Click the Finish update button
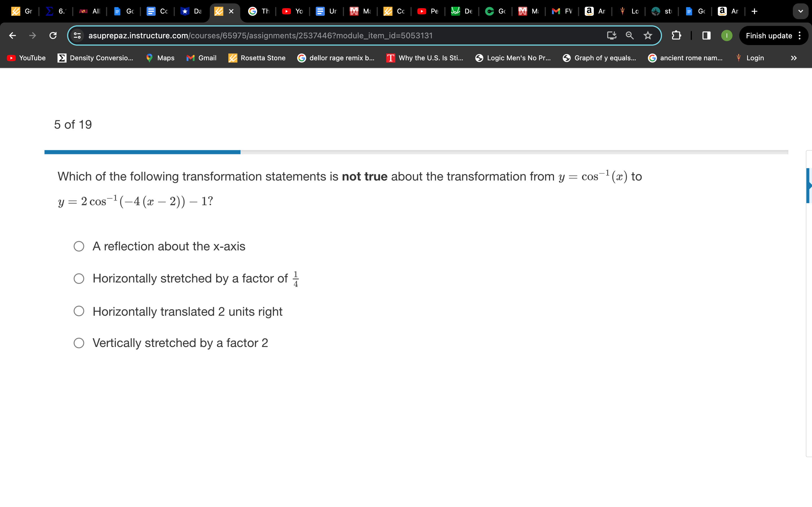This screenshot has width=812, height=507. pyautogui.click(x=769, y=35)
